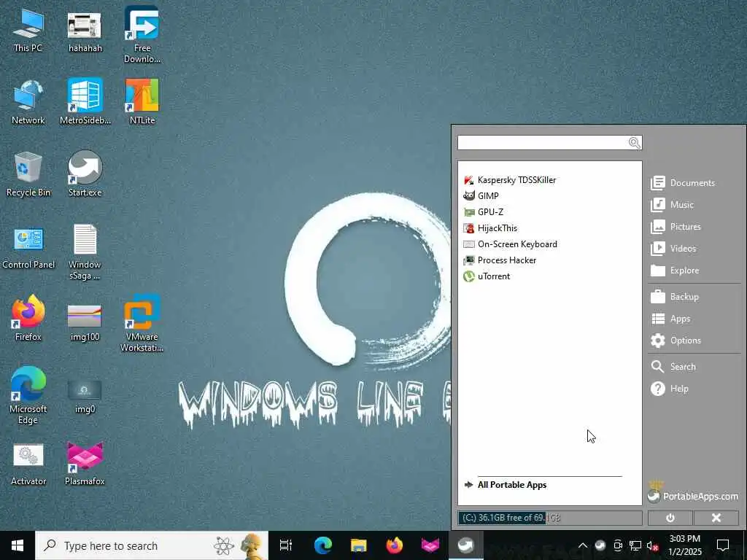Open the Backup menu
The image size is (747, 560).
tap(675, 297)
